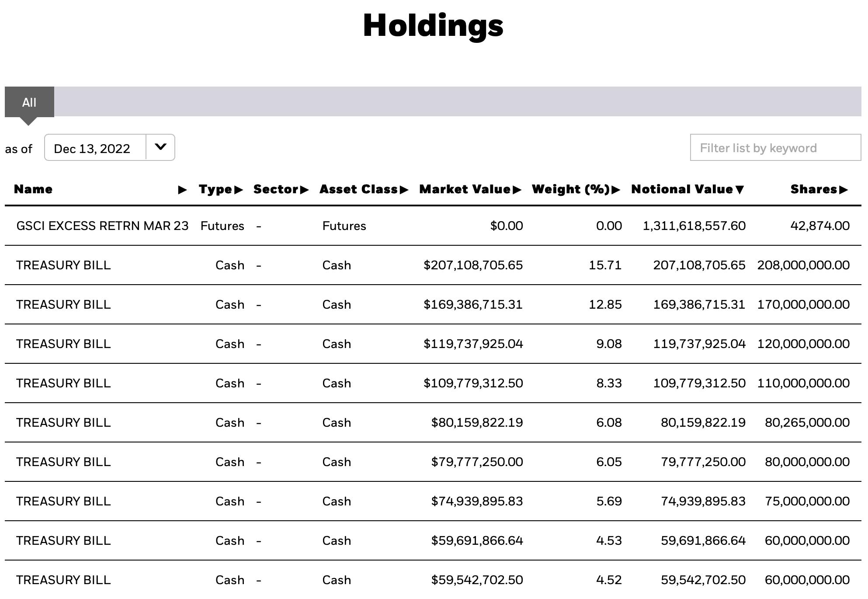This screenshot has height=599, width=868.
Task: Click the 6.08 weight cell
Action: (x=609, y=422)
